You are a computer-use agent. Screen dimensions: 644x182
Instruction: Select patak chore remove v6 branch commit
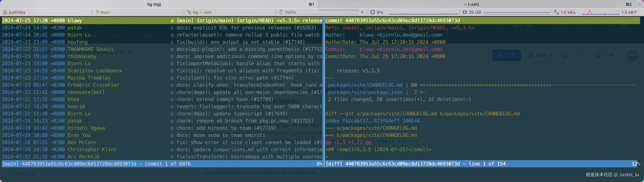(162, 121)
